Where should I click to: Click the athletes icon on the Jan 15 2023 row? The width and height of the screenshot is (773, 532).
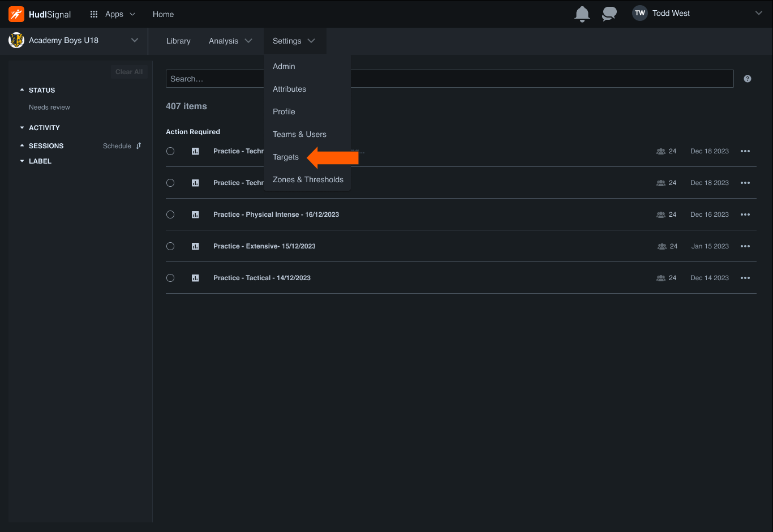pos(662,246)
